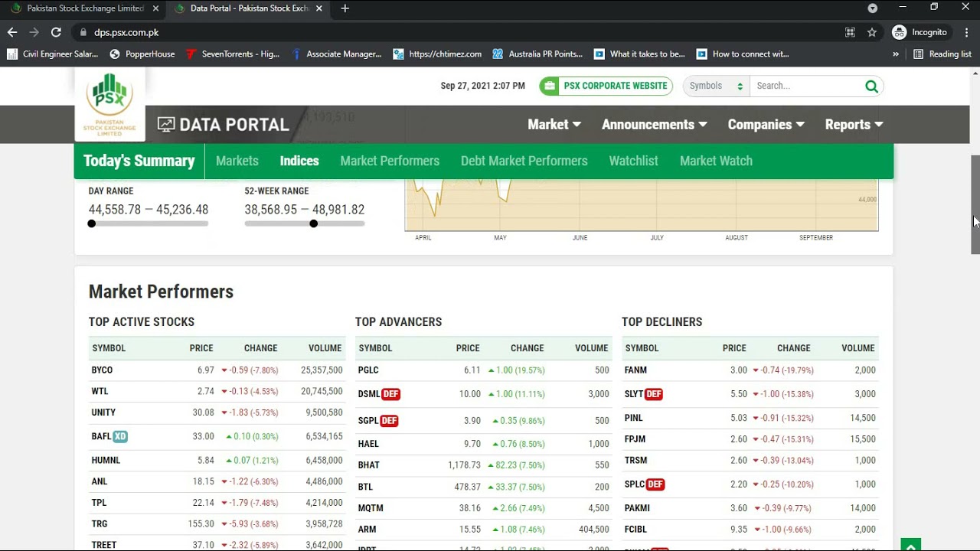
Task: Go back with browser back arrow
Action: [x=11, y=32]
